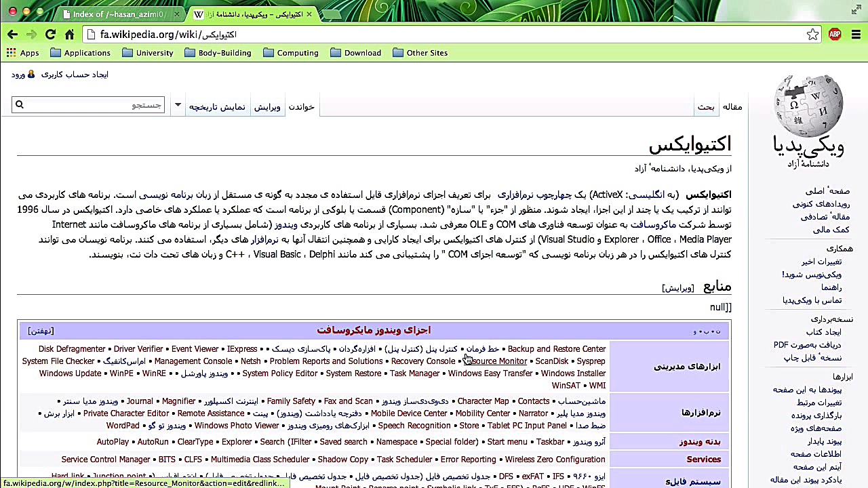This screenshot has width=868, height=488.
Task: Expand the more-actions arrow beside the search box
Action: pos(178,105)
